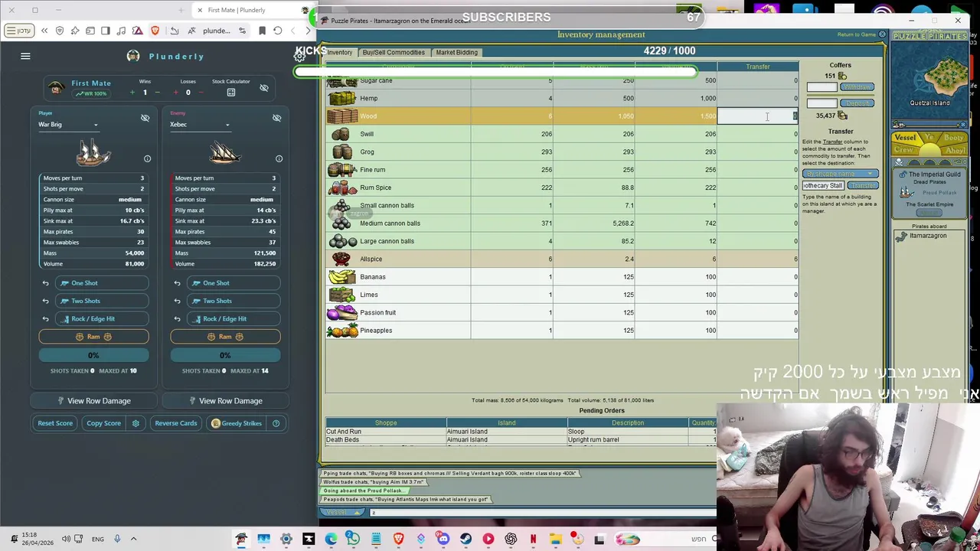The height and width of the screenshot is (551, 980).
Task: Undo Rock / Edge Hit on player
Action: pos(45,318)
